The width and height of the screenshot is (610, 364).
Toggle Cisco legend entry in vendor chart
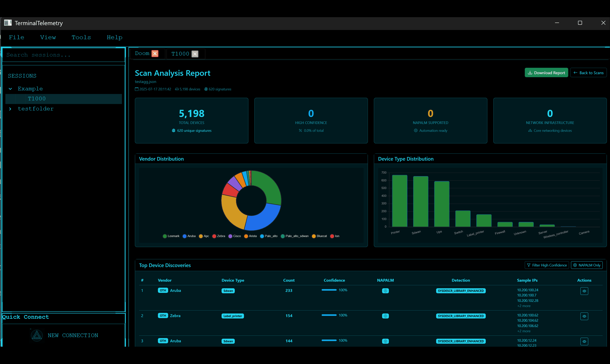click(235, 236)
